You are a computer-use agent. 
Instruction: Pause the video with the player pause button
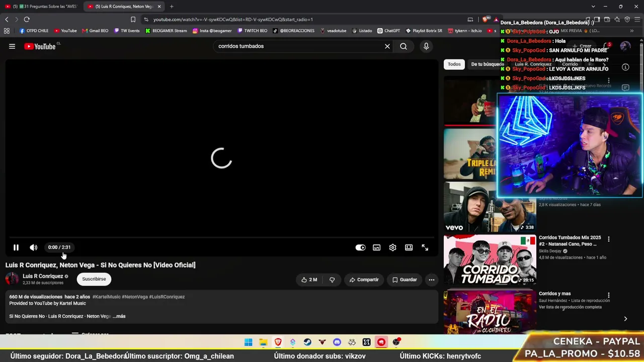pos(16,247)
